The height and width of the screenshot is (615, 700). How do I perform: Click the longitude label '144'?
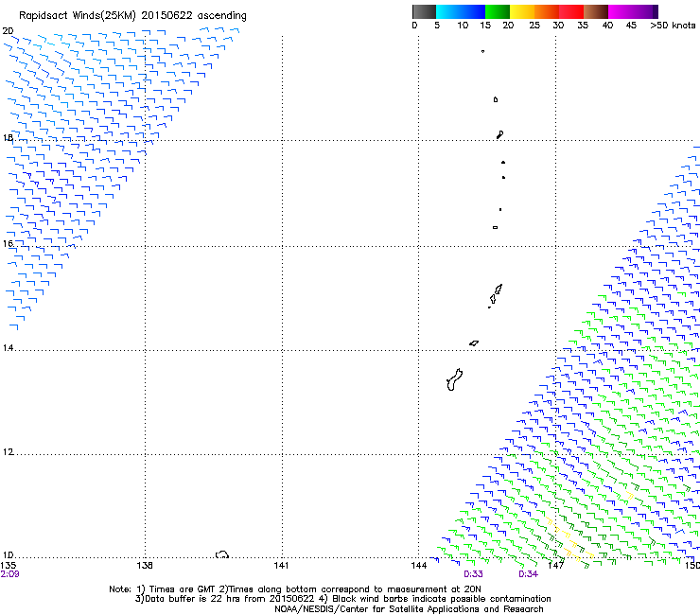pyautogui.click(x=419, y=566)
